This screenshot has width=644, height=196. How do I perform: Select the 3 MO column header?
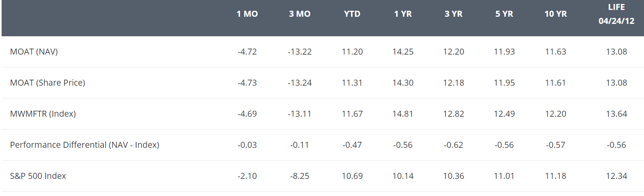(x=299, y=14)
